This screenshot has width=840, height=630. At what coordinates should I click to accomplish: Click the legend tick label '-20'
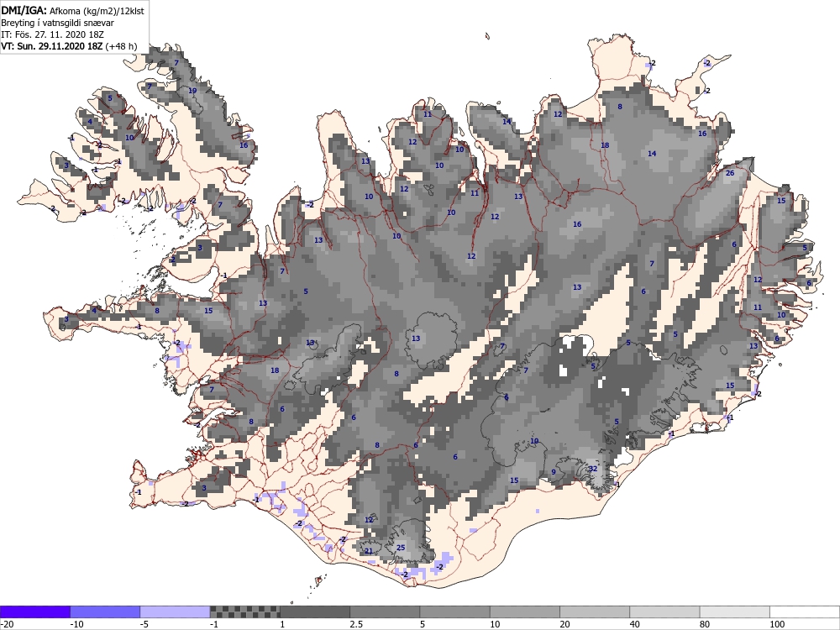click(7, 624)
